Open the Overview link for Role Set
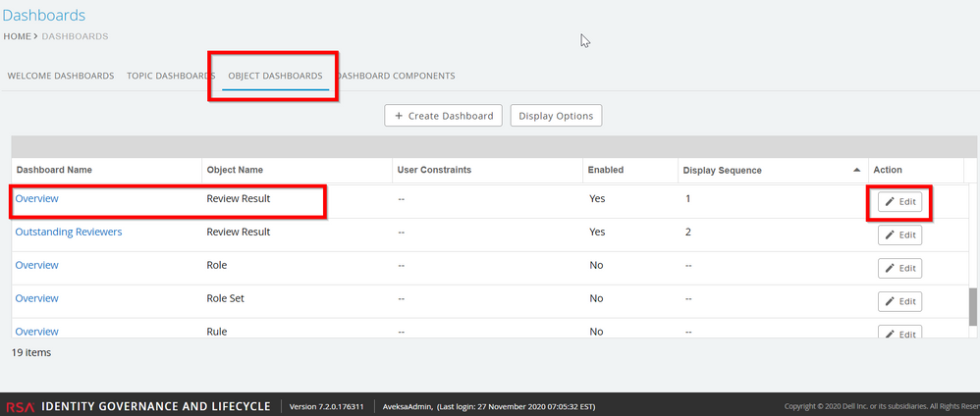 (36, 298)
